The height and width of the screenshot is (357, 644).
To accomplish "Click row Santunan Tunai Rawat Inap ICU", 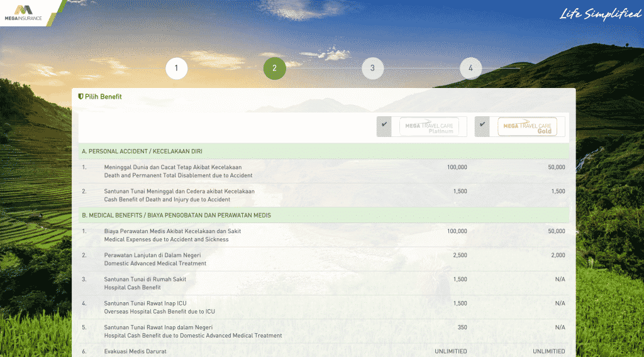I will coord(324,307).
